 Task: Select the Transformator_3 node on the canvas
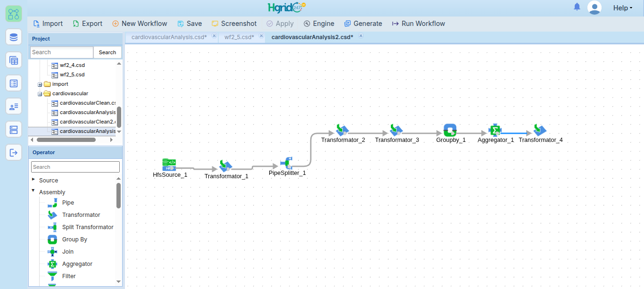pyautogui.click(x=396, y=130)
